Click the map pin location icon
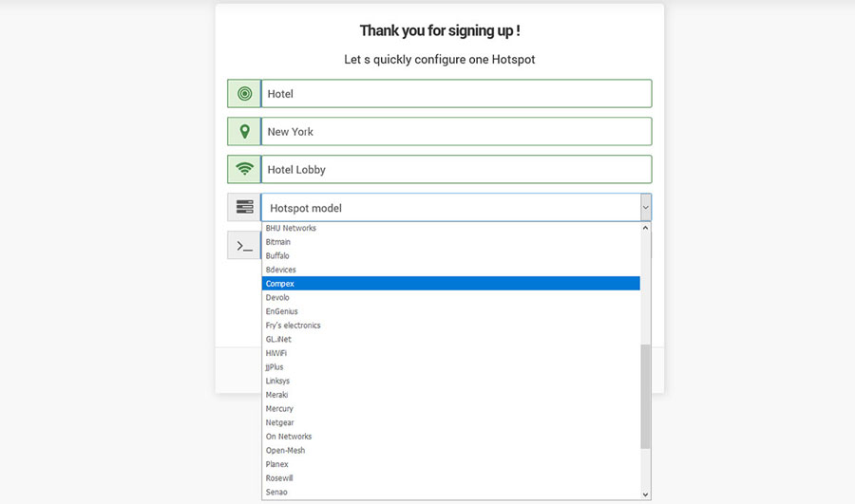Image resolution: width=855 pixels, height=504 pixels. pyautogui.click(x=244, y=131)
